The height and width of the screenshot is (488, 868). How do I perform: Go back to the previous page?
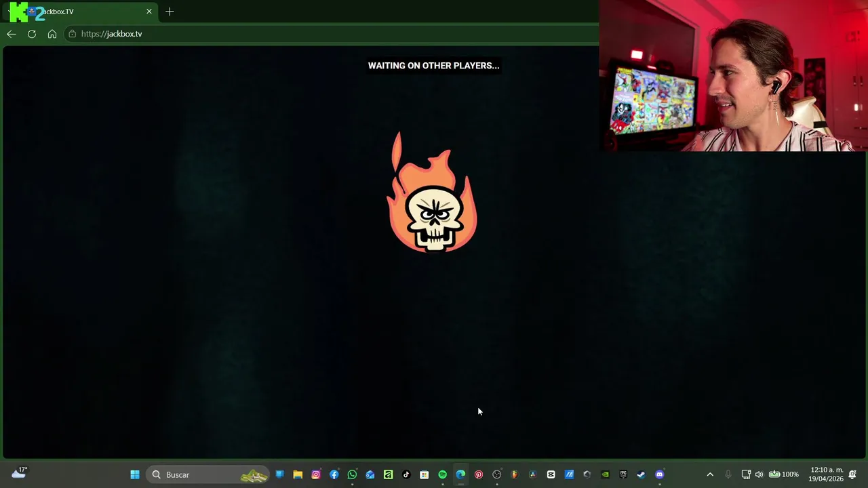tap(12, 34)
